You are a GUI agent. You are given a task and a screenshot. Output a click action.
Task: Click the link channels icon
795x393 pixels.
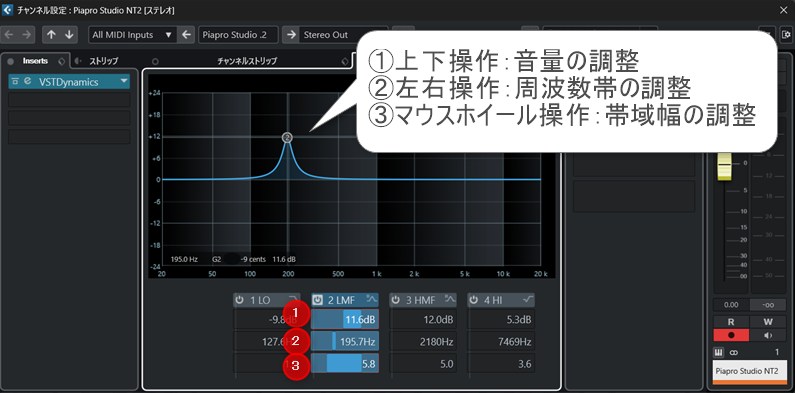point(734,352)
